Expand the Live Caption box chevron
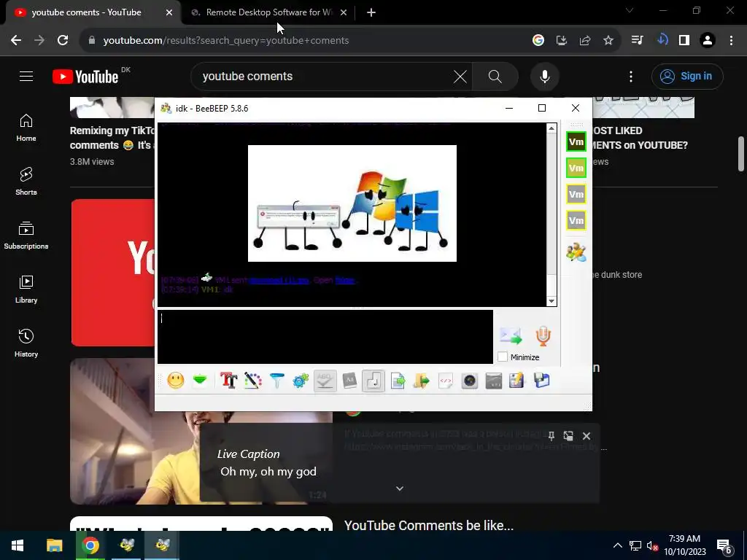 tap(400, 489)
